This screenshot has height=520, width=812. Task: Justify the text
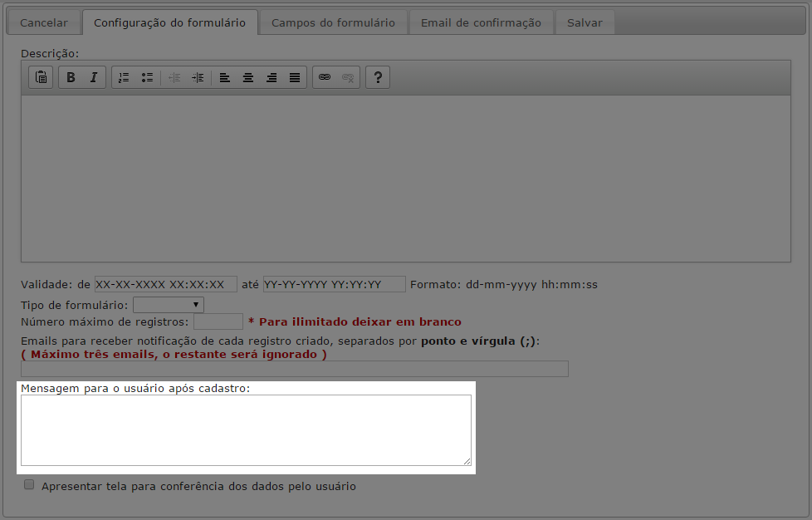[295, 77]
